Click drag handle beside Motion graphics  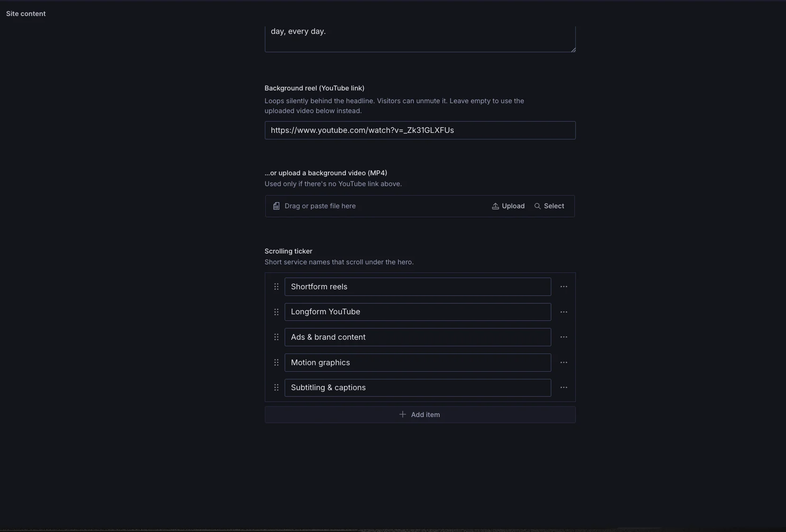coord(277,362)
